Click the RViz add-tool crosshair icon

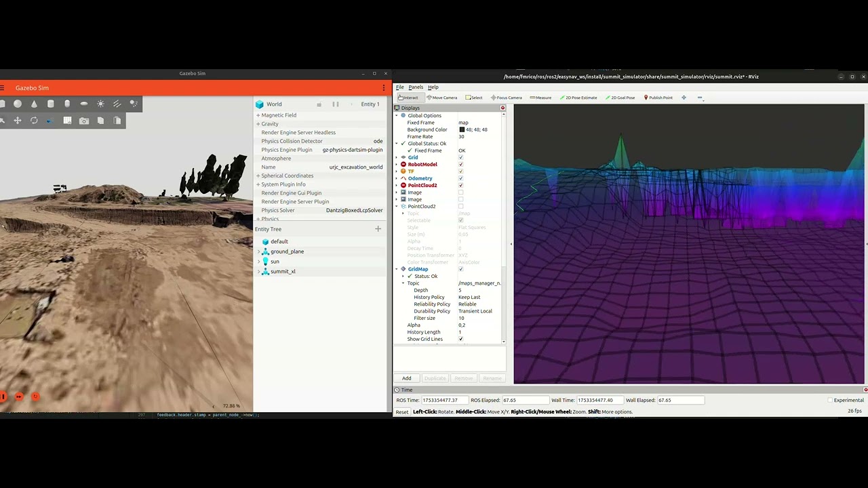[x=684, y=98]
